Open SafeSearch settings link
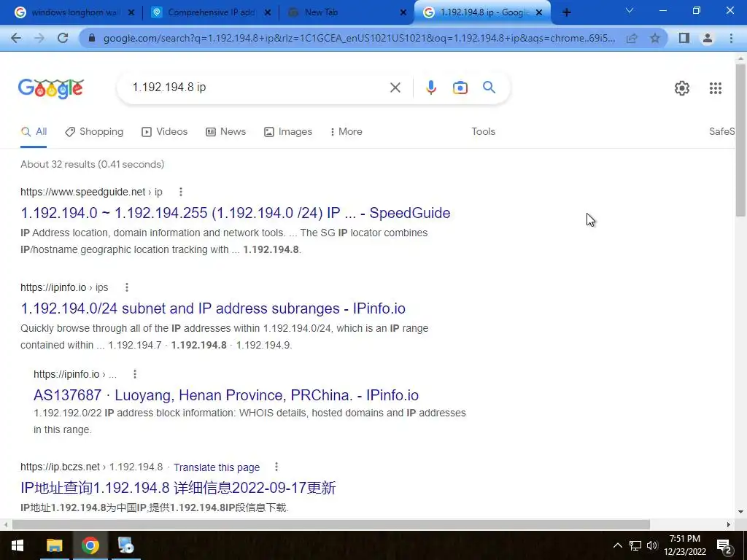Image resolution: width=747 pixels, height=560 pixels. click(x=721, y=132)
